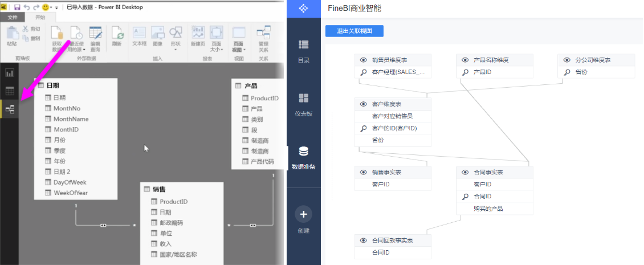Select WeekOfYear field in 日期 table
The image size is (644, 265).
click(x=71, y=193)
